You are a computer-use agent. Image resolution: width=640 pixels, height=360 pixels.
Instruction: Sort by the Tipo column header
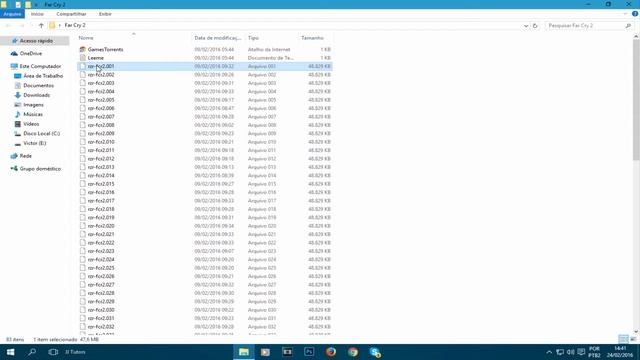[x=253, y=38]
